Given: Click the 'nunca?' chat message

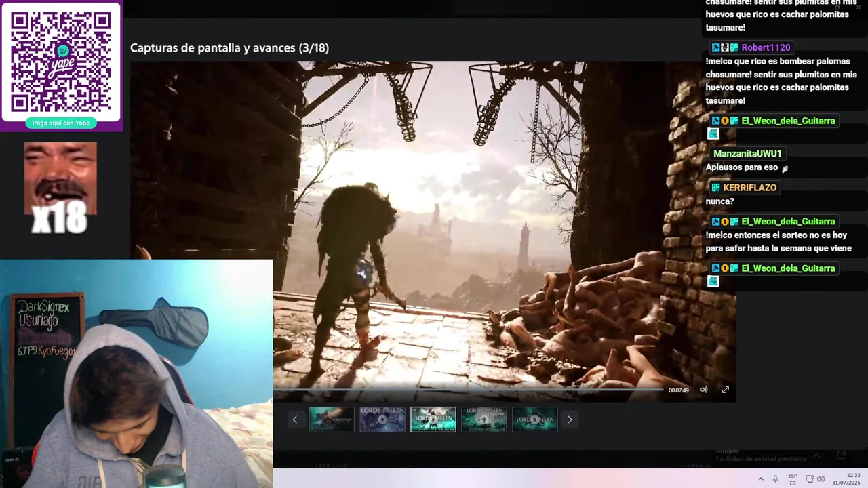Looking at the screenshot, I should [x=719, y=201].
